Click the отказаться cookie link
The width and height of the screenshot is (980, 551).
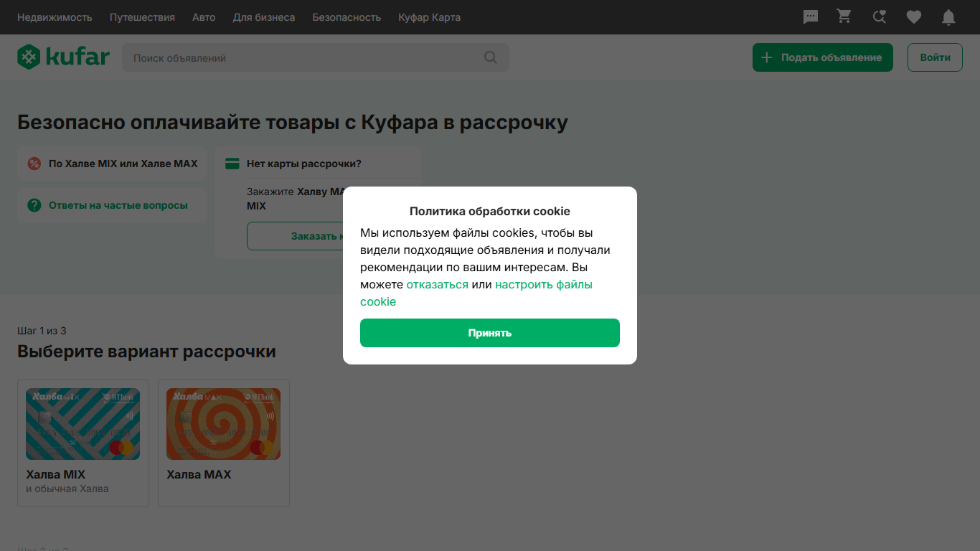[437, 284]
